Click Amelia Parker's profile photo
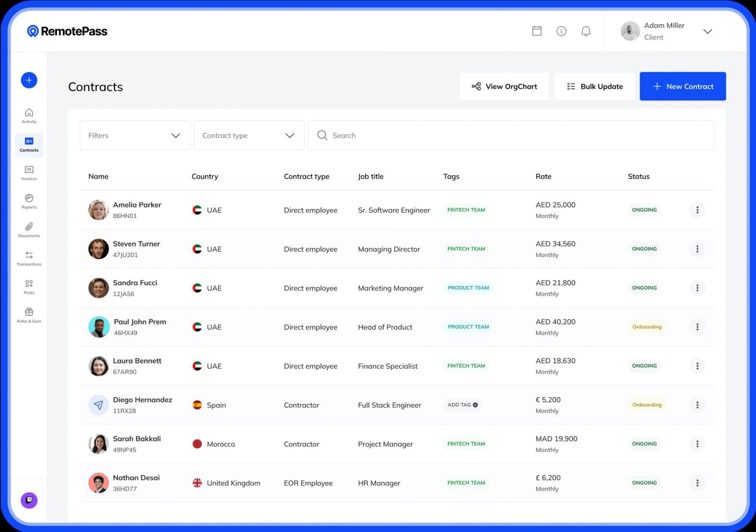The width and height of the screenshot is (756, 532). pyautogui.click(x=98, y=210)
